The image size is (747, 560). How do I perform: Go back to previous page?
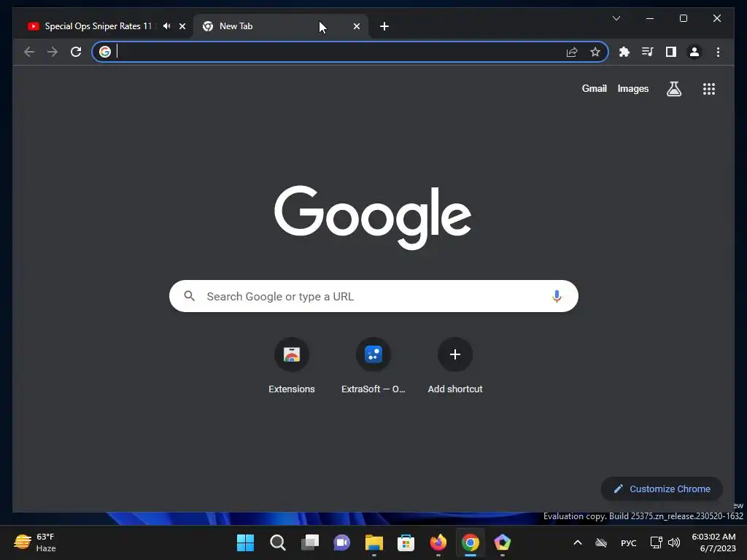click(29, 52)
